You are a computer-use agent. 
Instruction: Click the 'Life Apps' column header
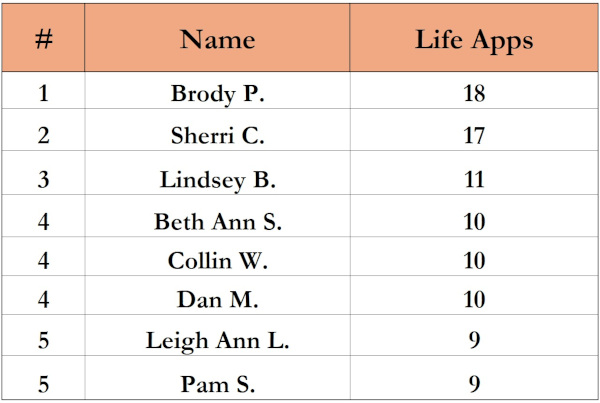(x=474, y=38)
